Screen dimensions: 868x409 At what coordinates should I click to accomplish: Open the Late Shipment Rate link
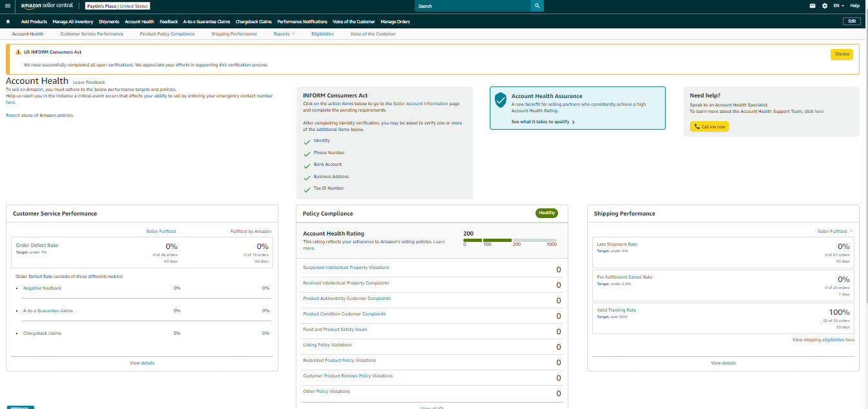[x=617, y=244]
